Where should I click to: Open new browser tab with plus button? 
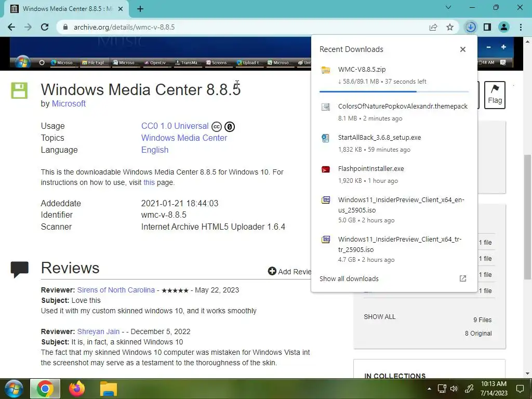pyautogui.click(x=140, y=9)
